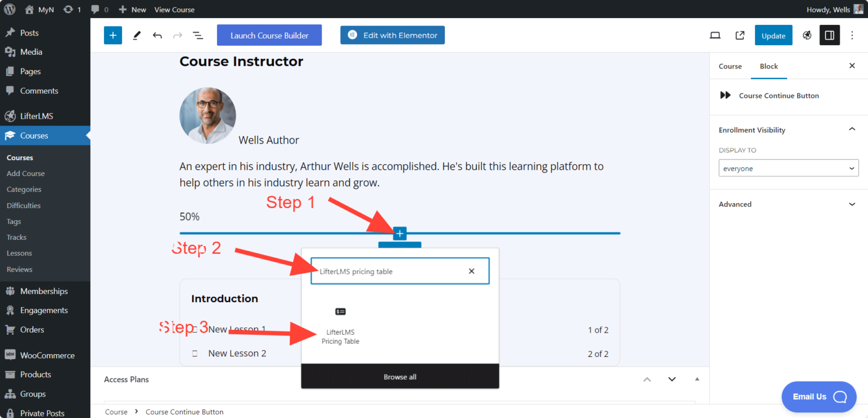Open the New menu in the admin bar
This screenshot has height=418, width=868.
pos(132,9)
